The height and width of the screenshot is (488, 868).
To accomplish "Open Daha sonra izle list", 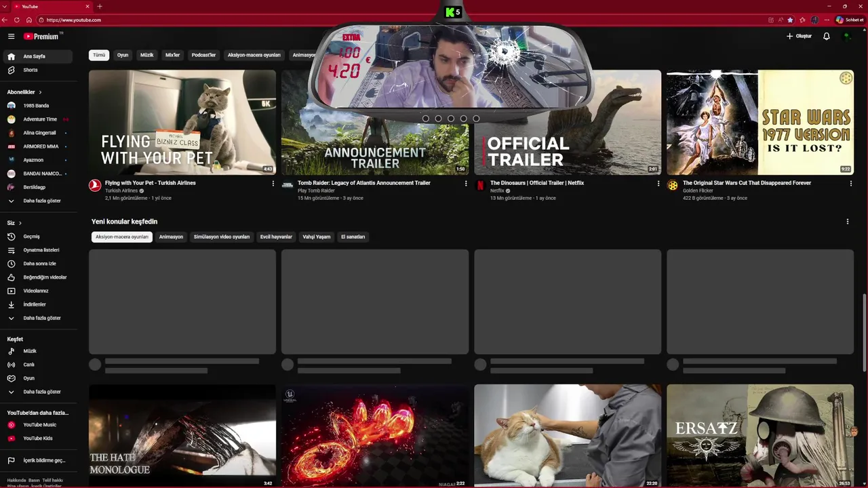I will click(x=37, y=264).
